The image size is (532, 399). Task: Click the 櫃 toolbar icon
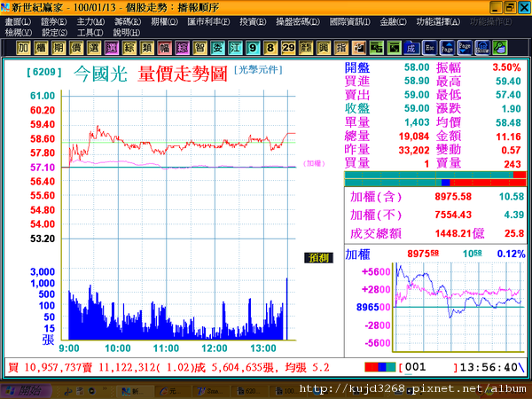(41, 48)
